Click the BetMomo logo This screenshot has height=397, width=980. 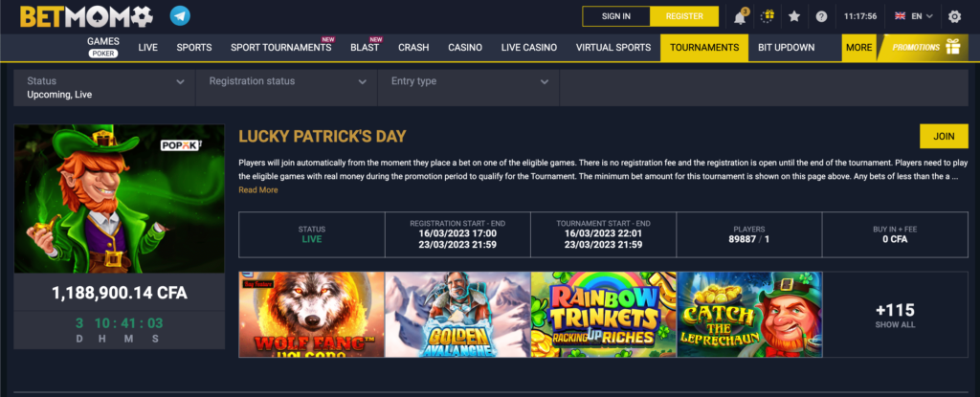[x=86, y=17]
